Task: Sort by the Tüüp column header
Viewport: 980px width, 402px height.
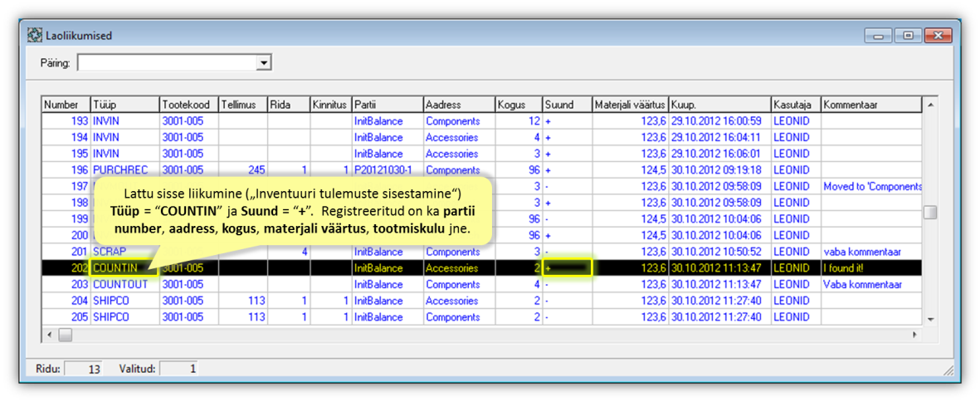Action: tap(125, 105)
